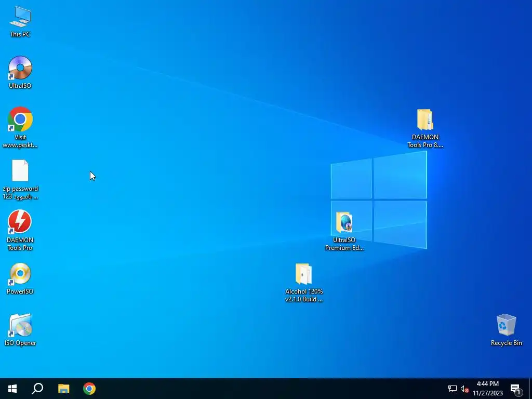Select the Recycle Bin icon
This screenshot has height=399, width=532.
[506, 330]
